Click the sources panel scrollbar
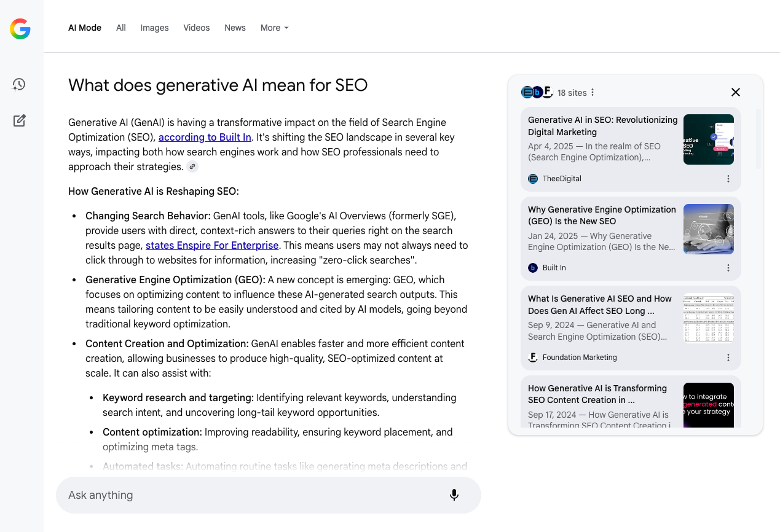 [x=758, y=139]
